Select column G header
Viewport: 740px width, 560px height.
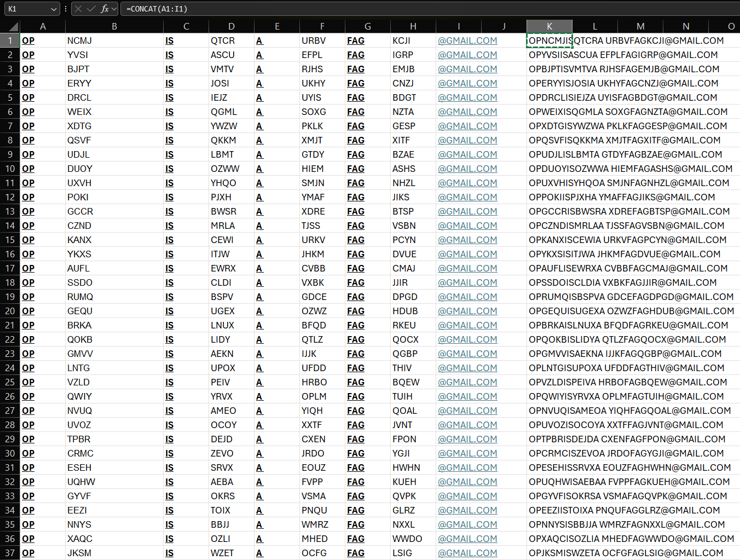tap(368, 26)
